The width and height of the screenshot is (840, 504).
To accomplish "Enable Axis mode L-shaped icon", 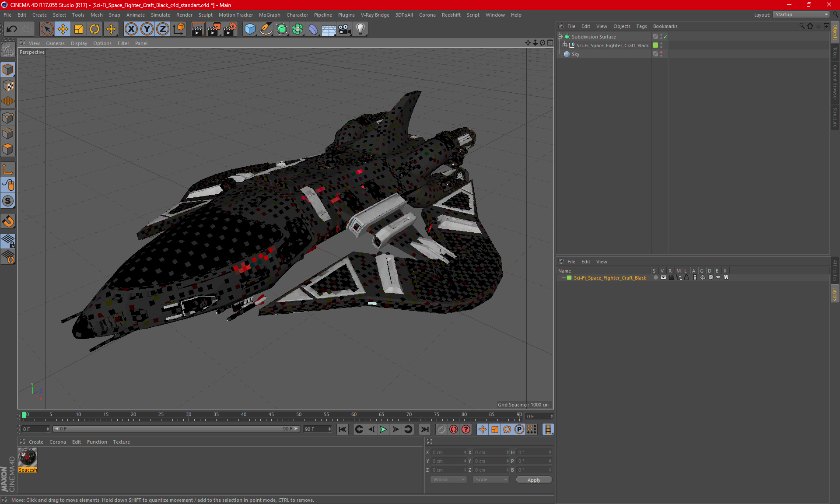I will pyautogui.click(x=8, y=169).
